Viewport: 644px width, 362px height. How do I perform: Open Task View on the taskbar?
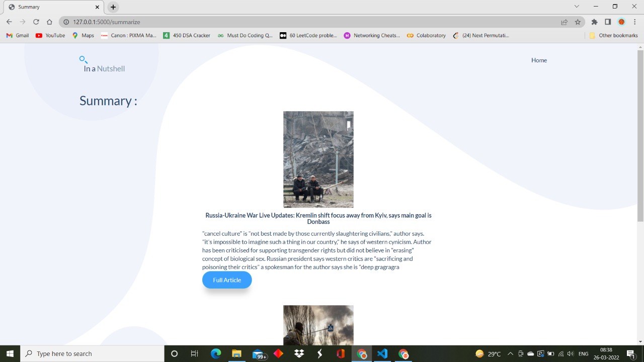coord(195,353)
